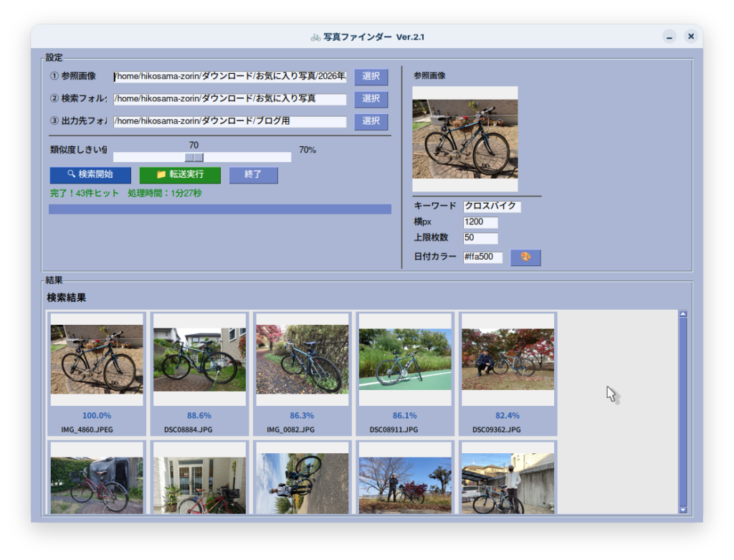Click the 上限枚数 limit field
This screenshot has height=560, width=734.
click(480, 238)
